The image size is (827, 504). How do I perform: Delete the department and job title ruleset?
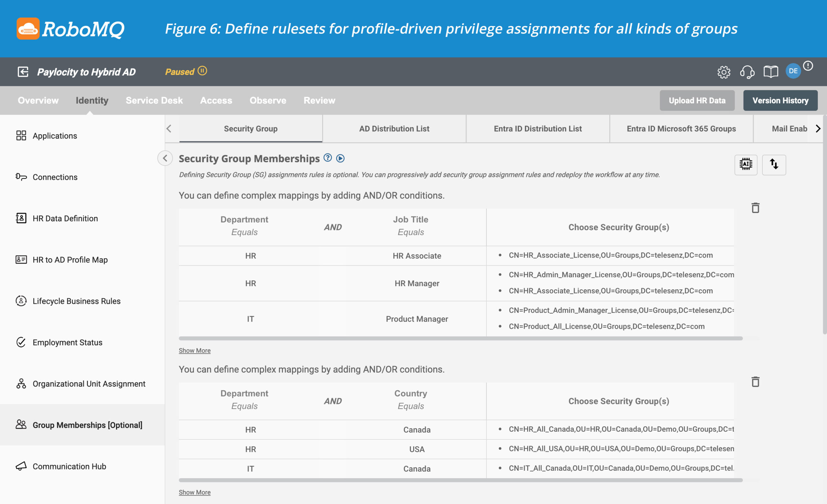(756, 208)
